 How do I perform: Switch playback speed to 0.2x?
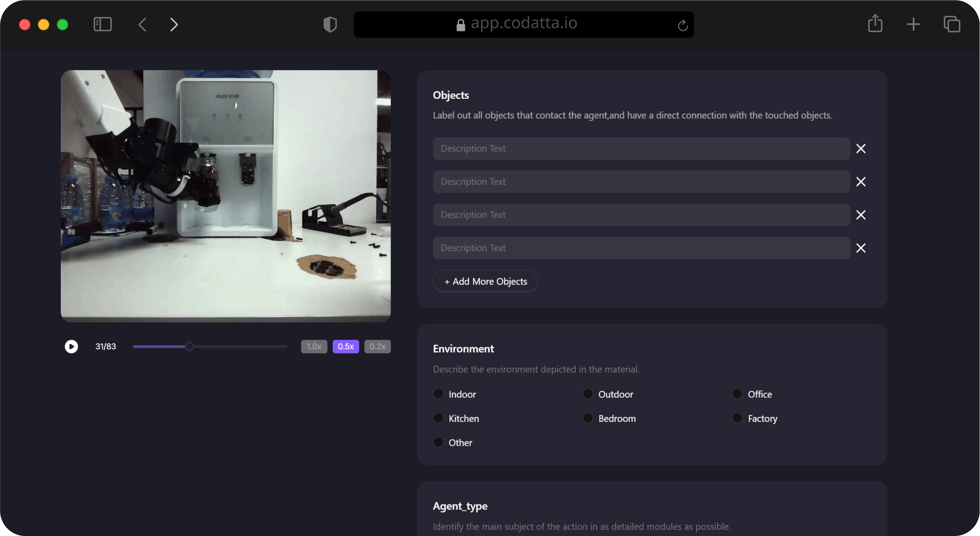pyautogui.click(x=377, y=346)
